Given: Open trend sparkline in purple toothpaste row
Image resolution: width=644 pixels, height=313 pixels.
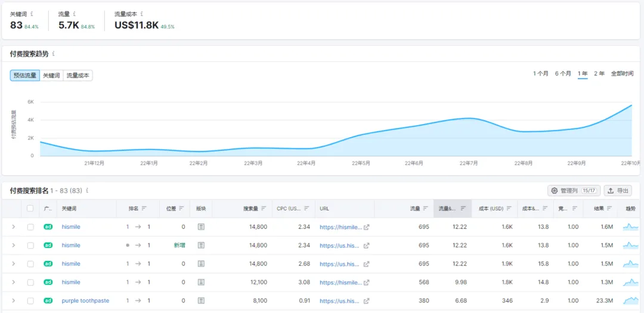Looking at the screenshot, I should coord(631,300).
